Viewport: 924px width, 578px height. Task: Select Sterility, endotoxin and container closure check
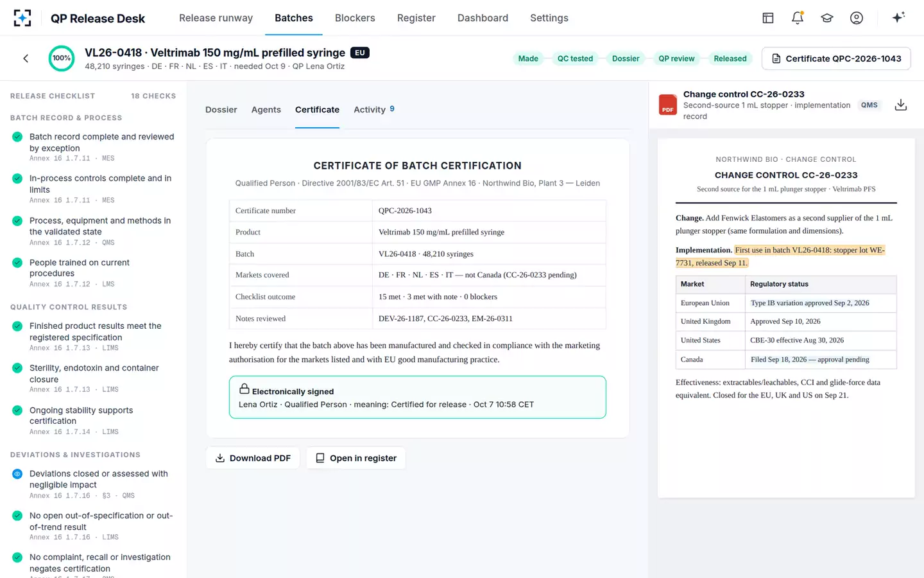point(17,368)
